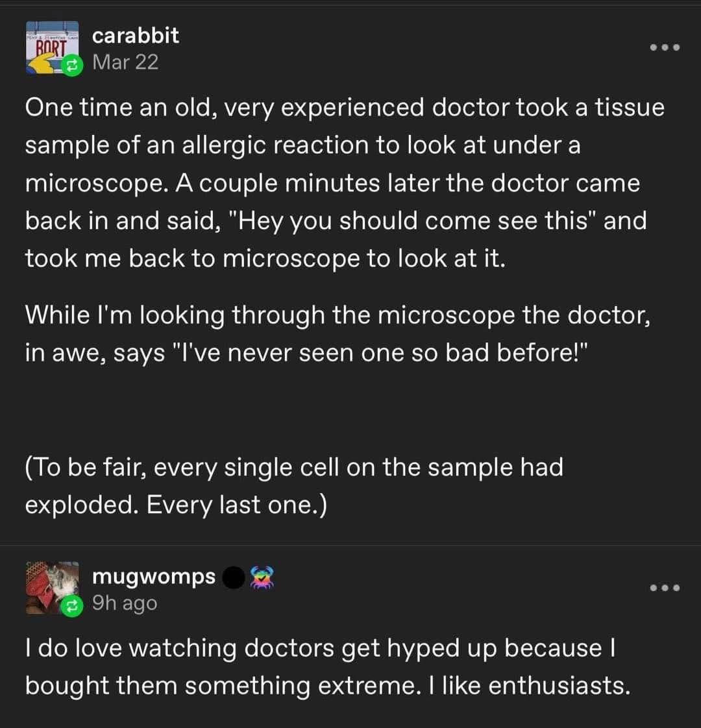Click the paragraph starting 'While I'm looking through'

[338, 334]
